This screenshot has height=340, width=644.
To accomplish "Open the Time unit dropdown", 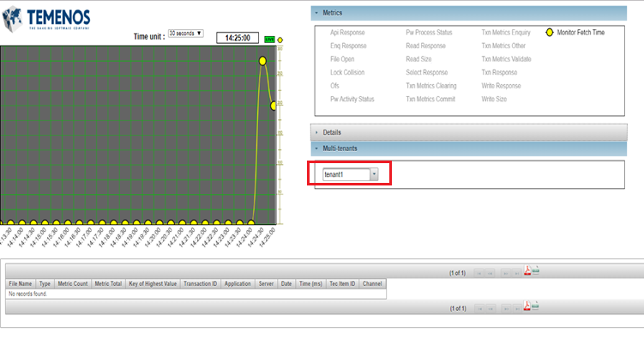I will 185,33.
